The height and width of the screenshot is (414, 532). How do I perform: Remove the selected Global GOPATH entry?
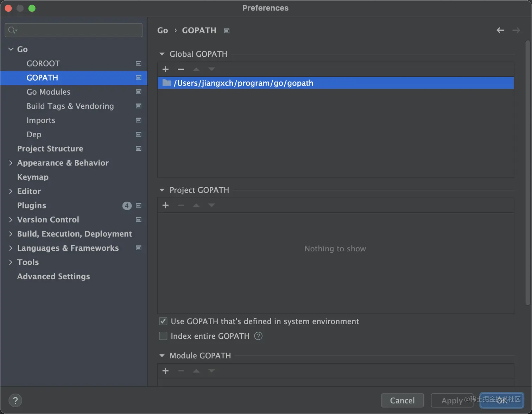pyautogui.click(x=181, y=69)
